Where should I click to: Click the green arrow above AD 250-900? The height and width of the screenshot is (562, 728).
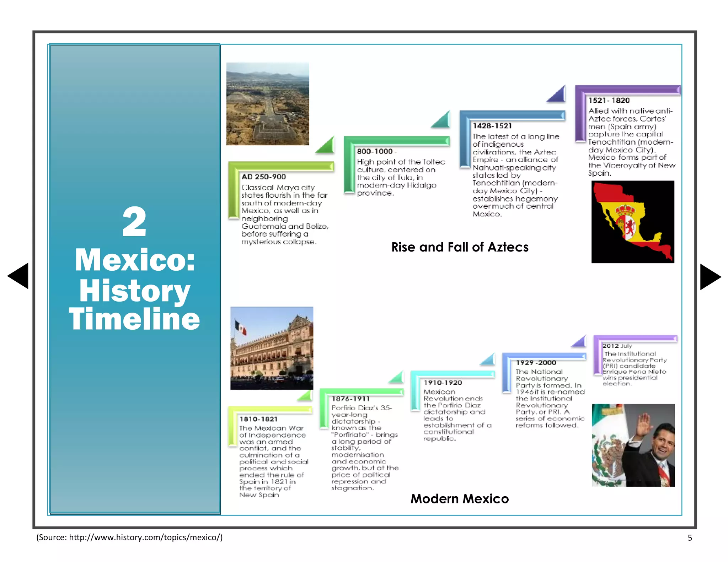pos(325,145)
